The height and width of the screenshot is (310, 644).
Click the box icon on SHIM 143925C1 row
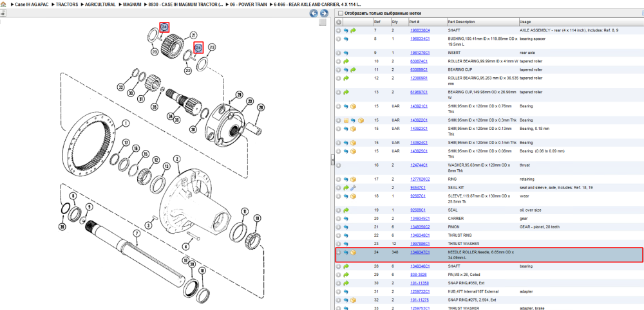pos(353,151)
